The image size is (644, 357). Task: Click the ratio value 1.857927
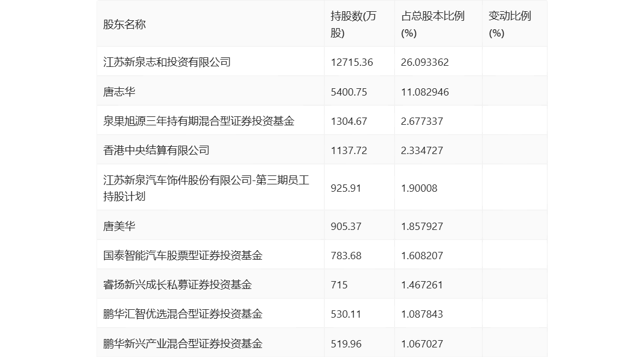[x=422, y=226]
